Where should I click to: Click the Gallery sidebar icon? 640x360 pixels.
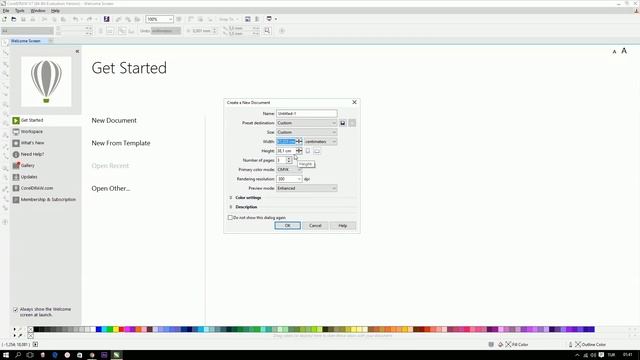pyautogui.click(x=16, y=166)
